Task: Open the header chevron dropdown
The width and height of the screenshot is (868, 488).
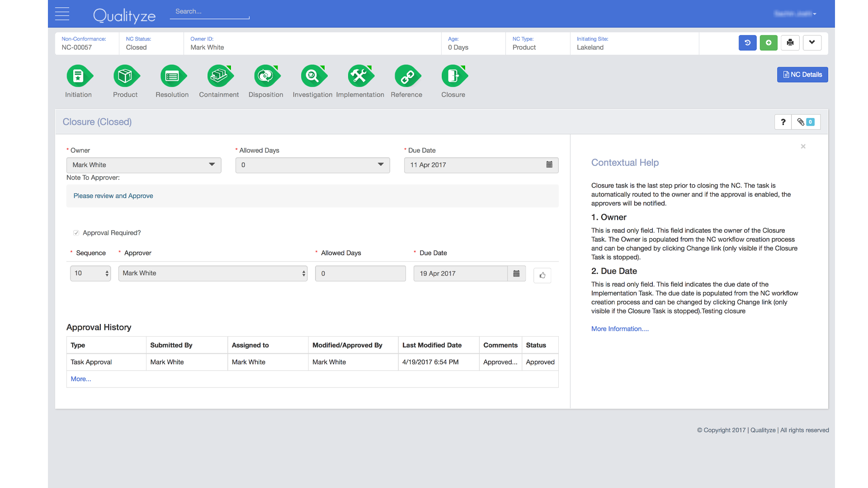Action: pos(811,42)
